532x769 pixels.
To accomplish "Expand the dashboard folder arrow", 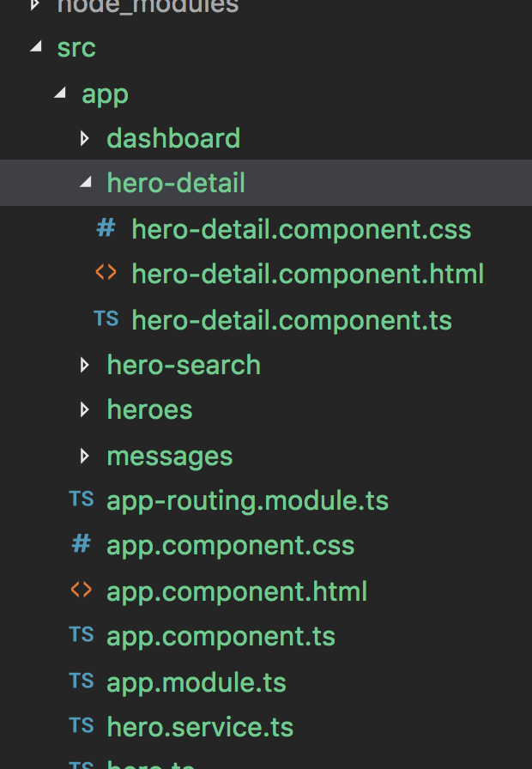I will coord(84,138).
